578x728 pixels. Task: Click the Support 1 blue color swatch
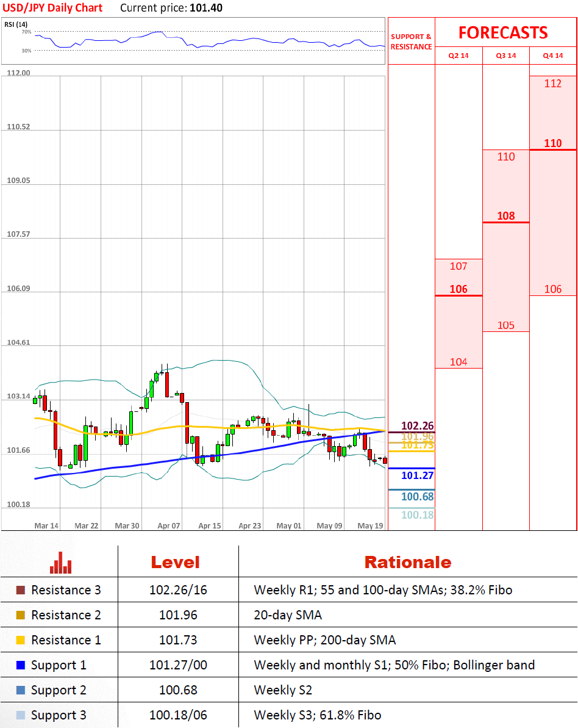click(x=20, y=665)
